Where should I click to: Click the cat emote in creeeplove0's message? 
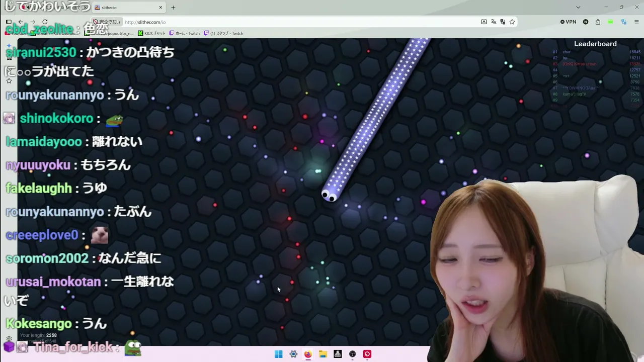pyautogui.click(x=99, y=235)
